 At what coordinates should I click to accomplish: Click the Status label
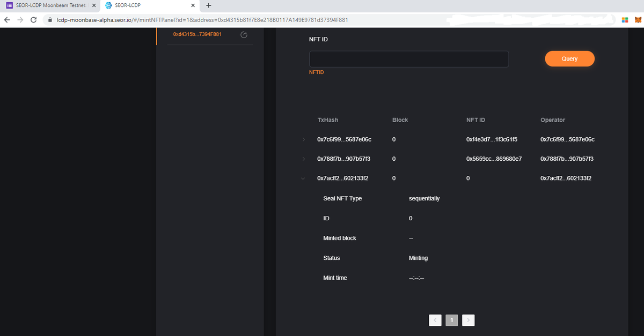[x=332, y=258]
